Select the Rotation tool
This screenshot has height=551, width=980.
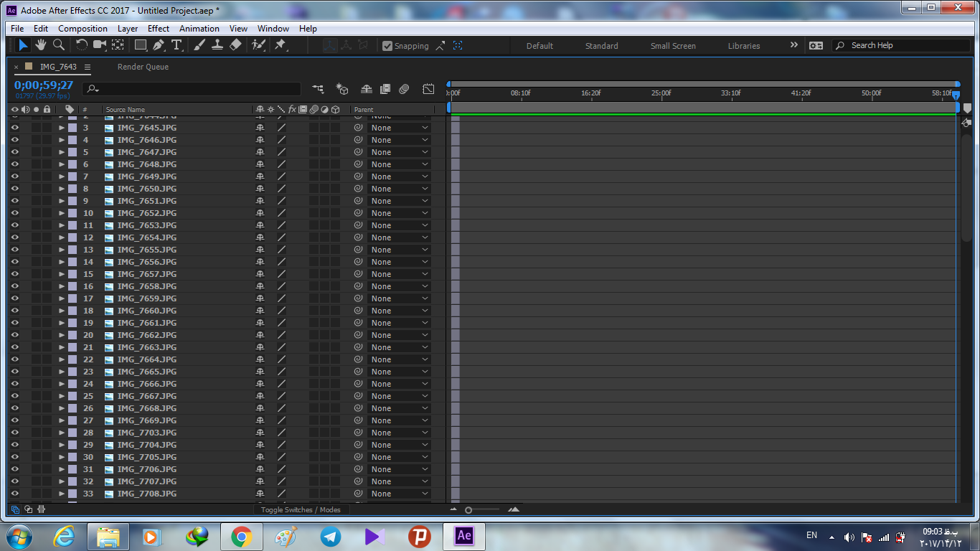click(x=82, y=44)
